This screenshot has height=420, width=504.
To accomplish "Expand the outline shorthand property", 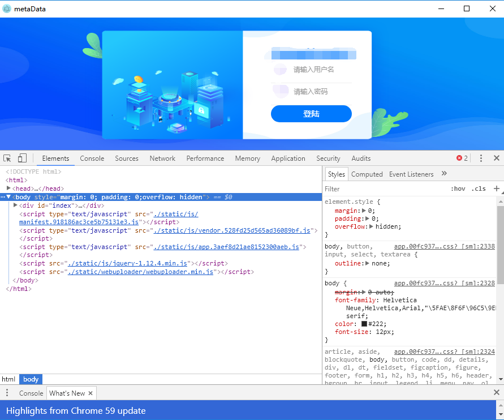I will (367, 263).
